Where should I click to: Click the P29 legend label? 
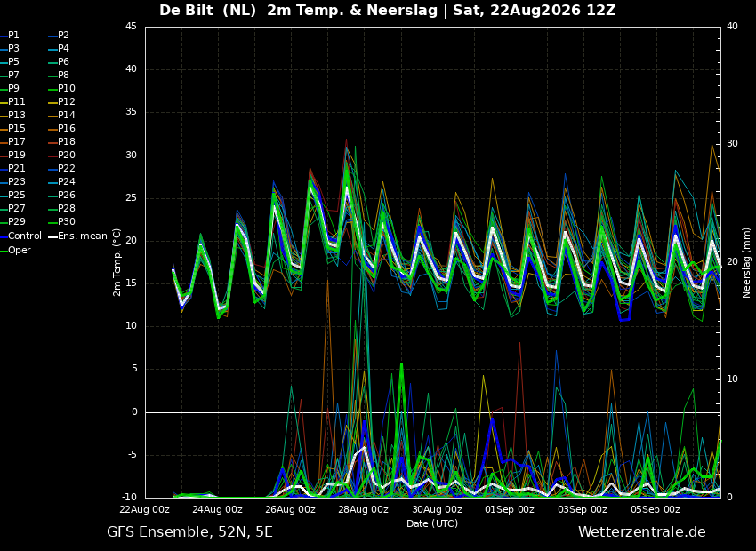[16, 221]
